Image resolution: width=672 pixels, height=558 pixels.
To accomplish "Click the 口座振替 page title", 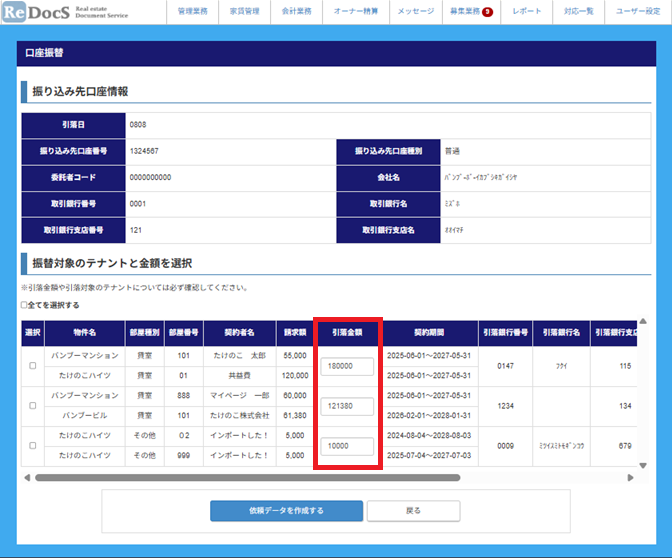I will pos(44,53).
